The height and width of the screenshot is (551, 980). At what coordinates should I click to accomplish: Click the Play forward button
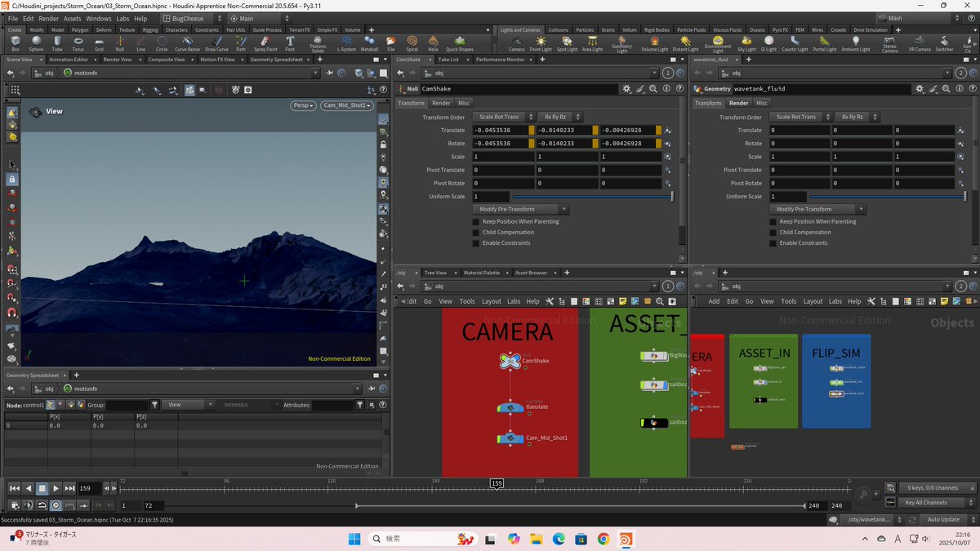(x=56, y=488)
